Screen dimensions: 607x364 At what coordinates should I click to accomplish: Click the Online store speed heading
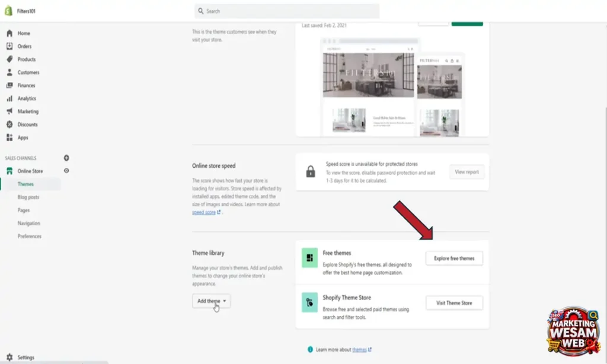pos(213,166)
